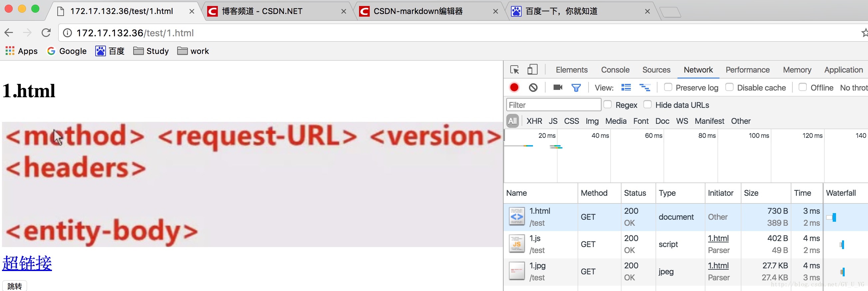Screen dimensions: 868x291
Task: Click the 1.jpg image thumbnail icon
Action: coord(517,271)
